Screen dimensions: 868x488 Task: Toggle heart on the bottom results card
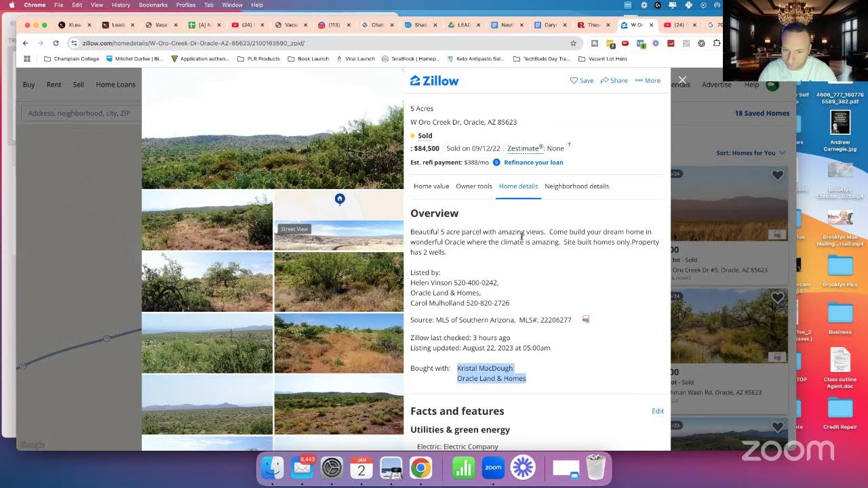tap(777, 427)
